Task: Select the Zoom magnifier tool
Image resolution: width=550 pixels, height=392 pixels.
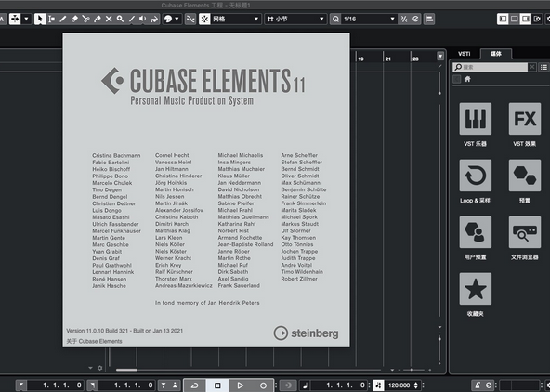Action: click(120, 19)
